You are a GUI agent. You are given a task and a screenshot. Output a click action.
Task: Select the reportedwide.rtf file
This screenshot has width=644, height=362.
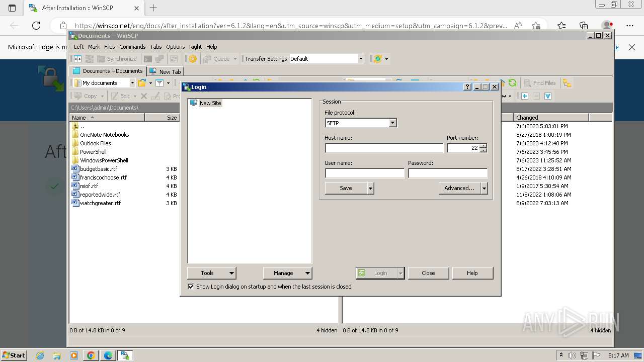tap(100, 195)
